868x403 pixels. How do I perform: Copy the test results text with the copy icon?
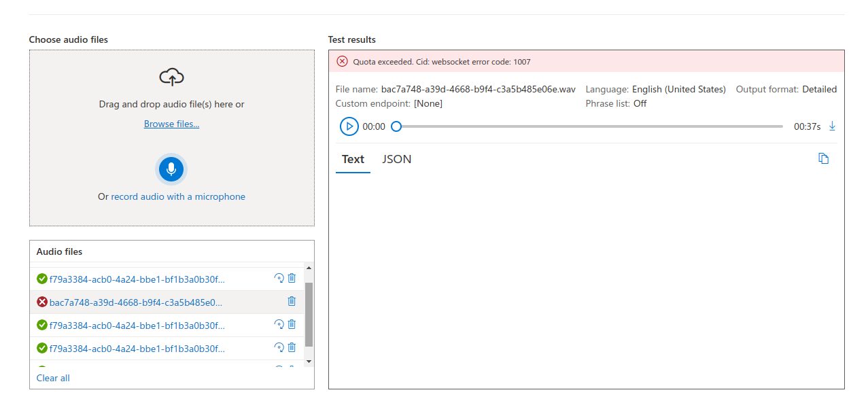[x=823, y=159]
